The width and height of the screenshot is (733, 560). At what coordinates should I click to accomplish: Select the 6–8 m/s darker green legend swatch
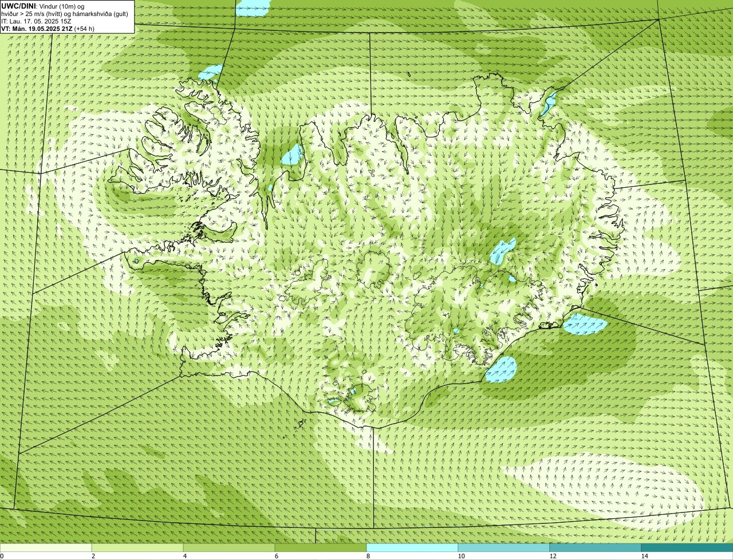(x=321, y=547)
